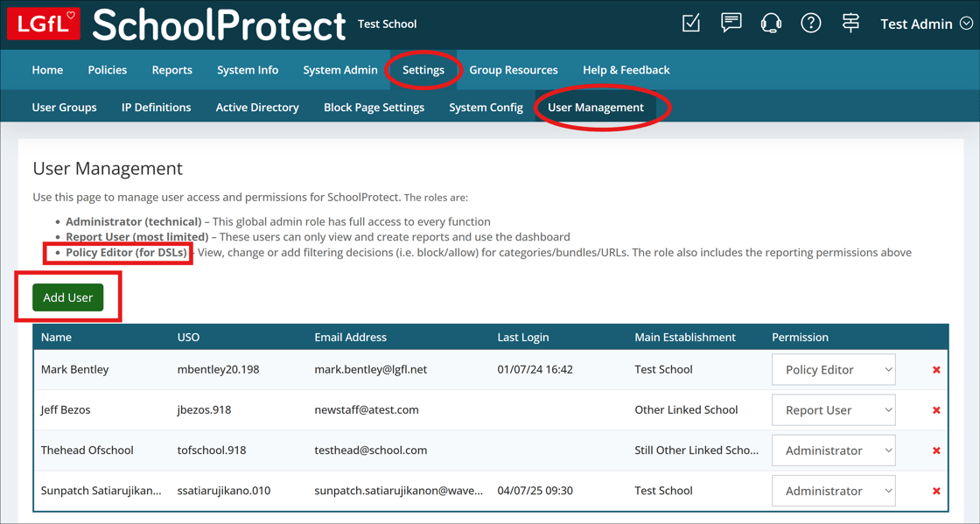Open Group Resources menu
Viewport: 980px width, 524px height.
tap(514, 70)
